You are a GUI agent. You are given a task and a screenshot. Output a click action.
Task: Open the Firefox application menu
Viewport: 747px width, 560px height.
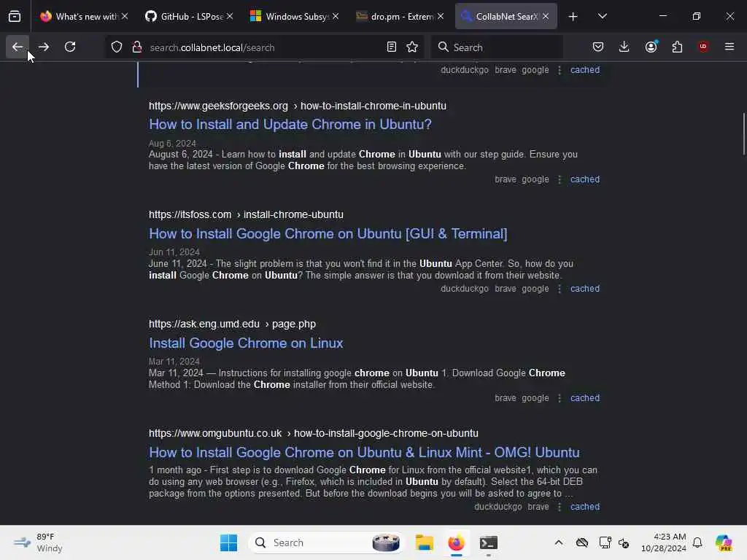tap(729, 47)
